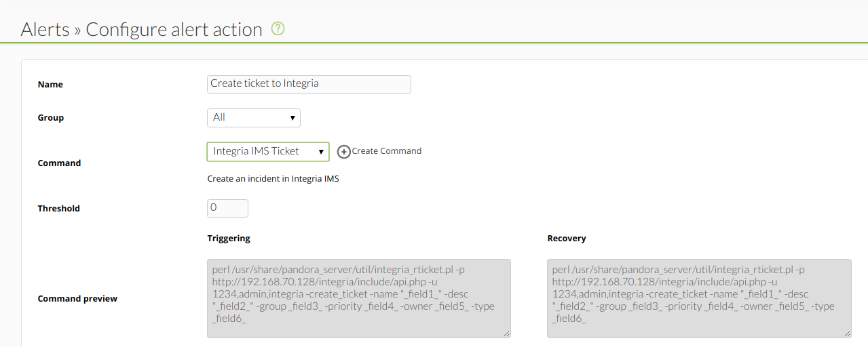868x347 pixels.
Task: Focus the Name field containing Create ticket to Integria
Action: [x=309, y=84]
